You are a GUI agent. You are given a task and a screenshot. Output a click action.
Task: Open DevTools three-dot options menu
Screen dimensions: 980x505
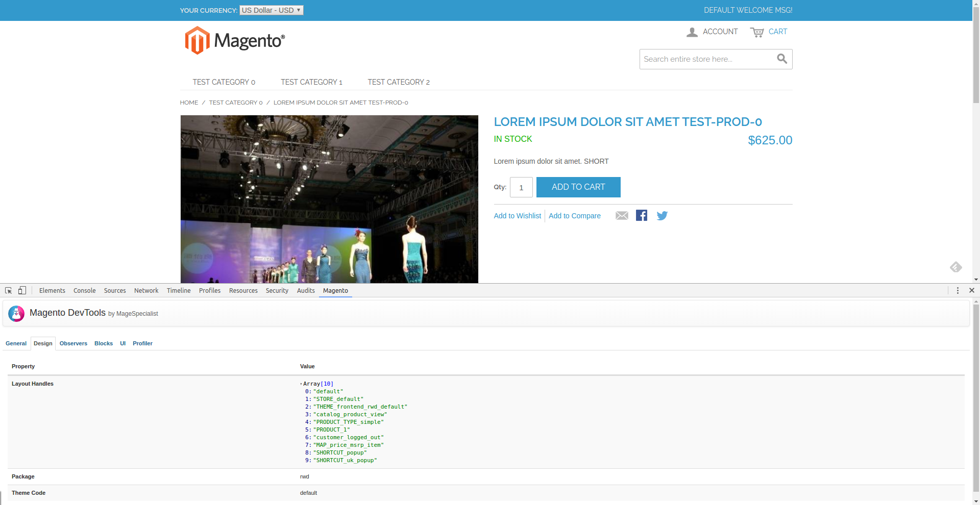(x=958, y=290)
